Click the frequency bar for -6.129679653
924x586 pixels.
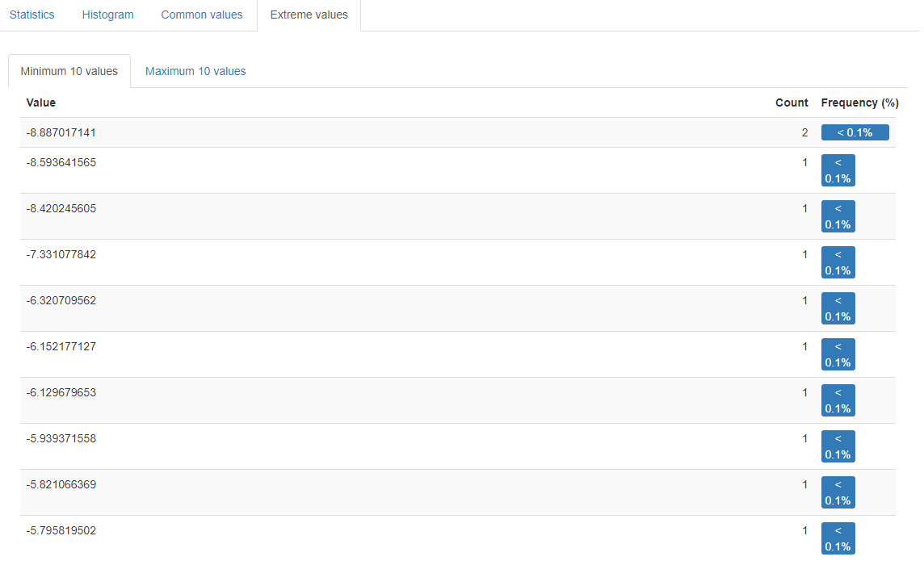pyautogui.click(x=838, y=400)
